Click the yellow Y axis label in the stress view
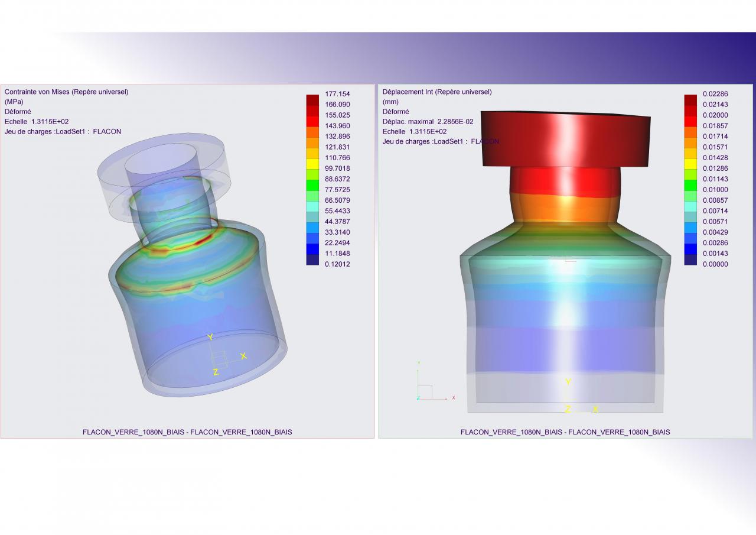756x535 pixels. pyautogui.click(x=210, y=337)
